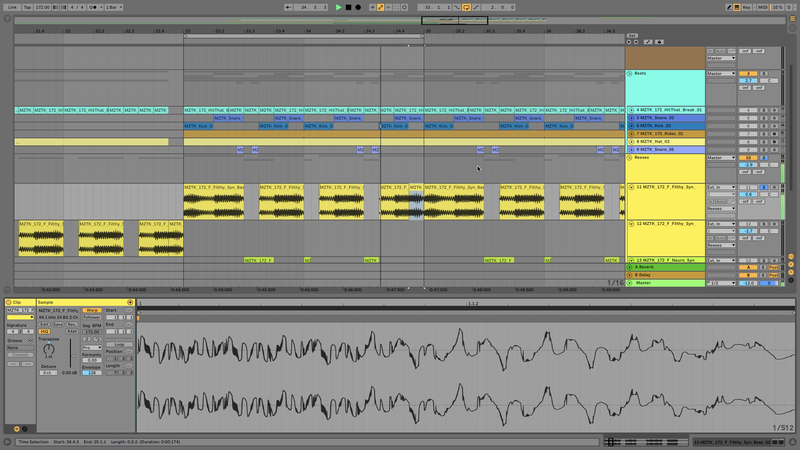Viewport: 800px width, 450px height.
Task: Double tempo with *2 button
Action: [97, 339]
